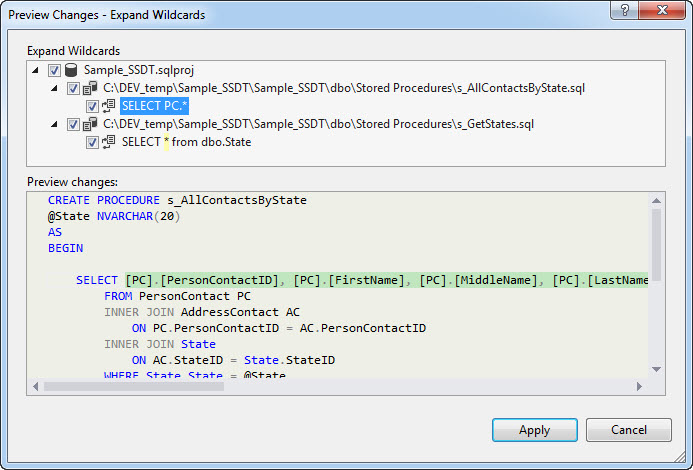Viewport: 693px width, 470px height.
Task: Collapse the s_AllContactsByState.sql node
Action: coord(56,89)
